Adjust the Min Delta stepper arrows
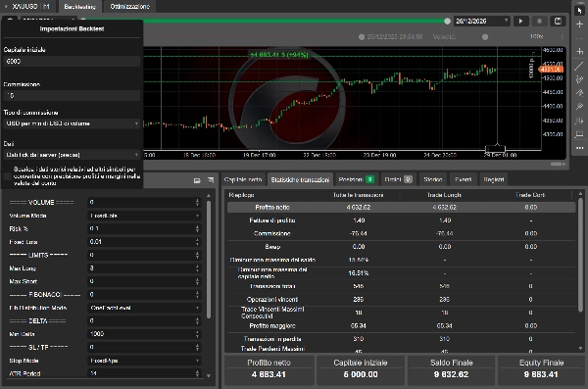 [x=197, y=334]
